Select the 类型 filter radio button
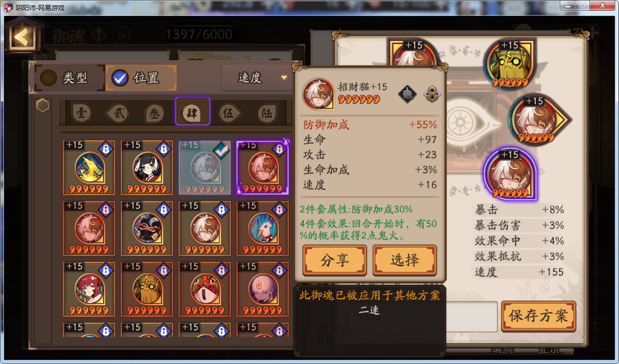 tap(49, 78)
